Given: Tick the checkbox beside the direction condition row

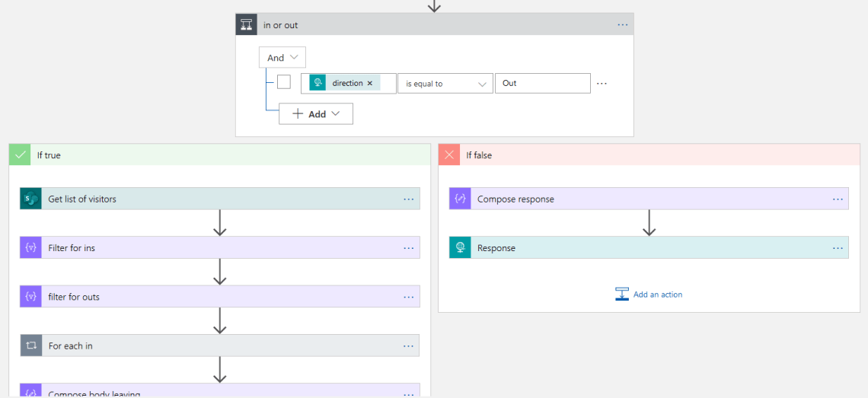Looking at the screenshot, I should (283, 82).
